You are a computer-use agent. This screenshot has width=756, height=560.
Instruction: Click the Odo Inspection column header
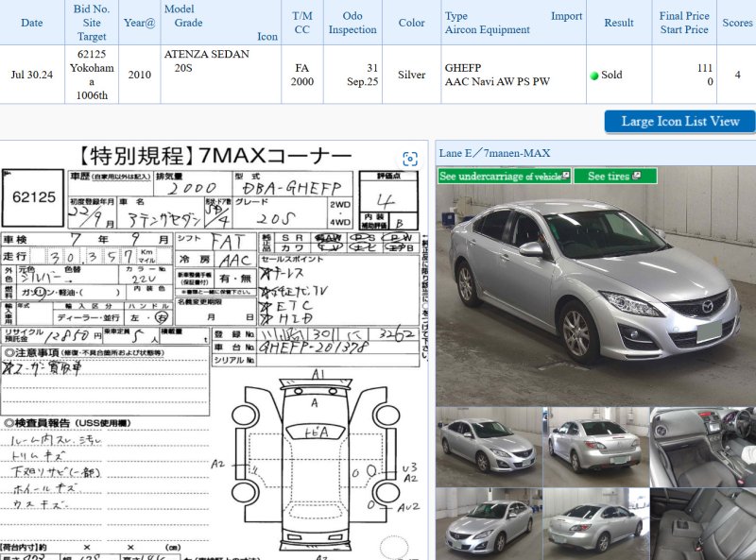[352, 23]
